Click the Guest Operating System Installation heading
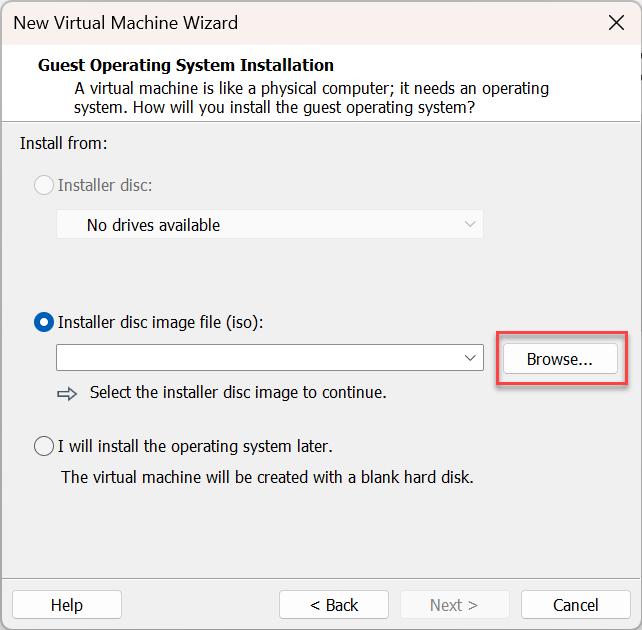Screen dimensions: 642x630 click(x=186, y=65)
